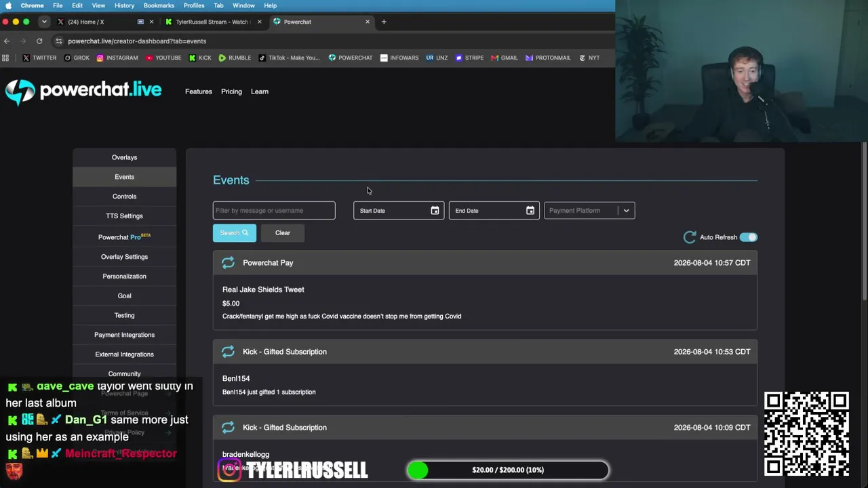This screenshot has width=868, height=488.
Task: Open the INFOWARS bookmark
Action: [x=399, y=58]
